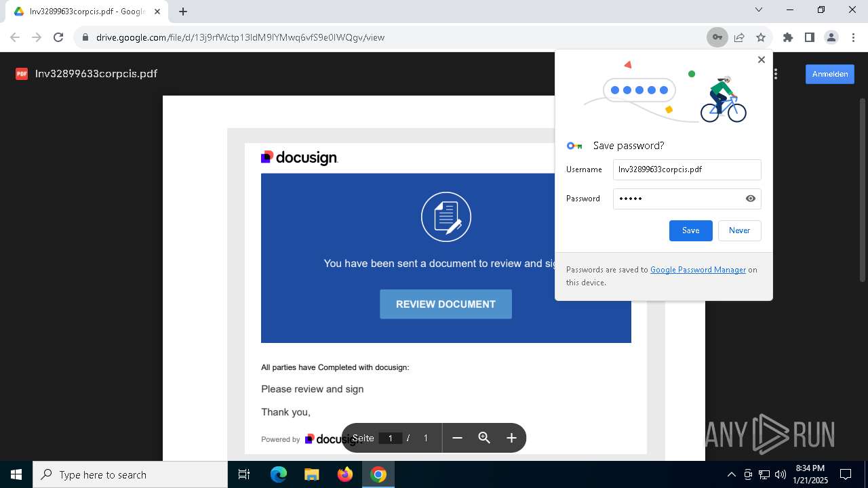Bookmark this tab with star icon
The width and height of the screenshot is (868, 488).
[x=761, y=37]
